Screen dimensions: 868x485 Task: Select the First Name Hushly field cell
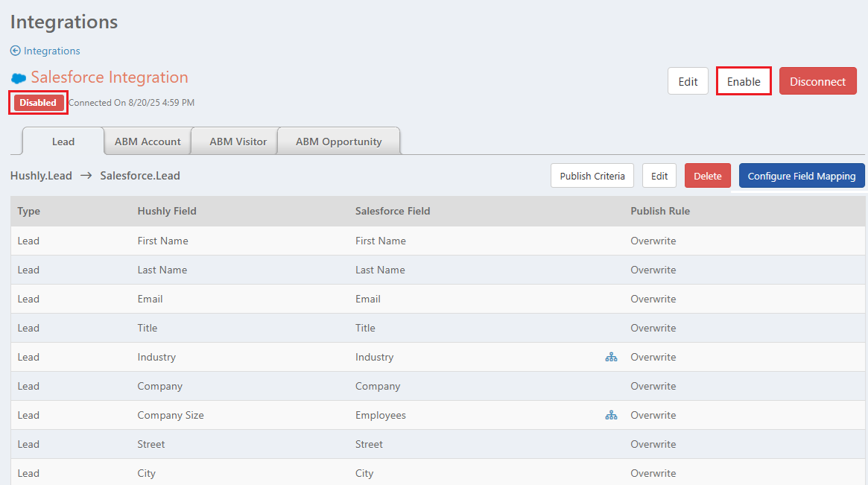tap(162, 241)
